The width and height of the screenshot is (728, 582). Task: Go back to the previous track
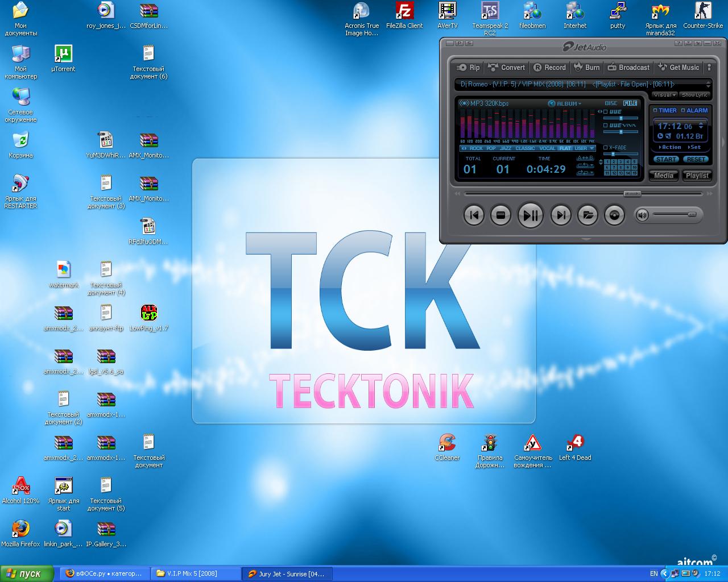[x=474, y=215]
